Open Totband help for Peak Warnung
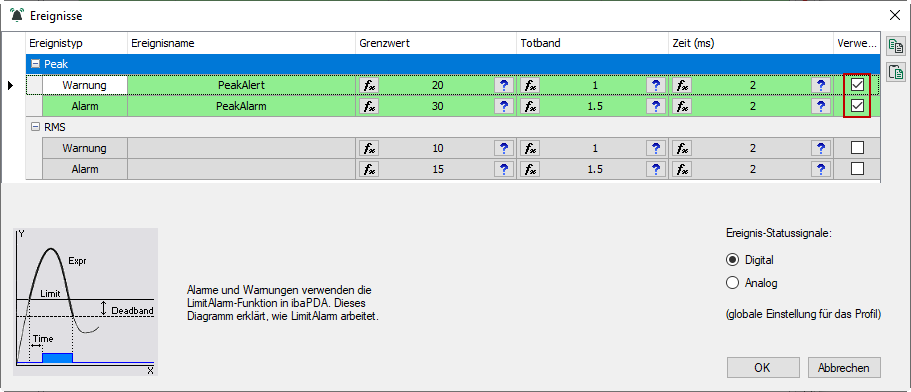 [x=656, y=85]
